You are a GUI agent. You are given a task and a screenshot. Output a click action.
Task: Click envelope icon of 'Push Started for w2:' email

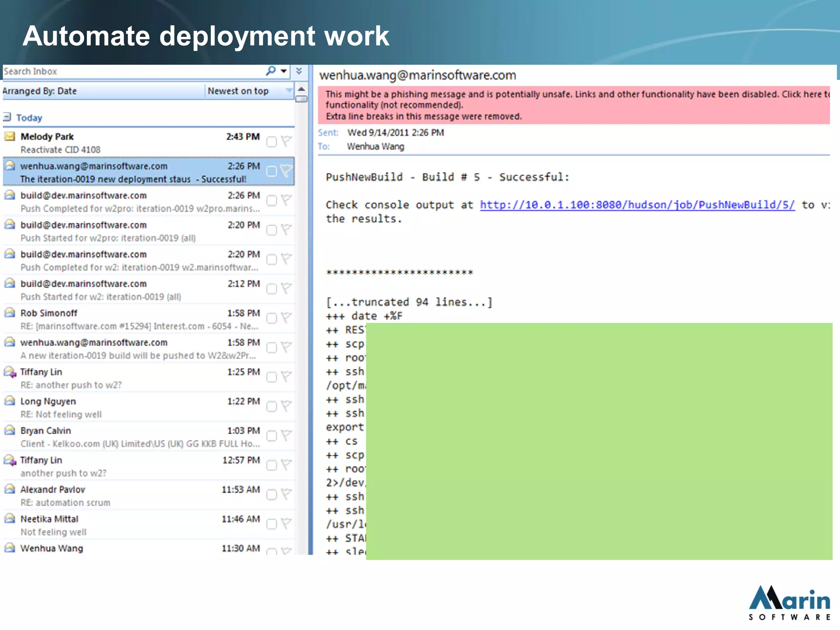[x=10, y=283]
